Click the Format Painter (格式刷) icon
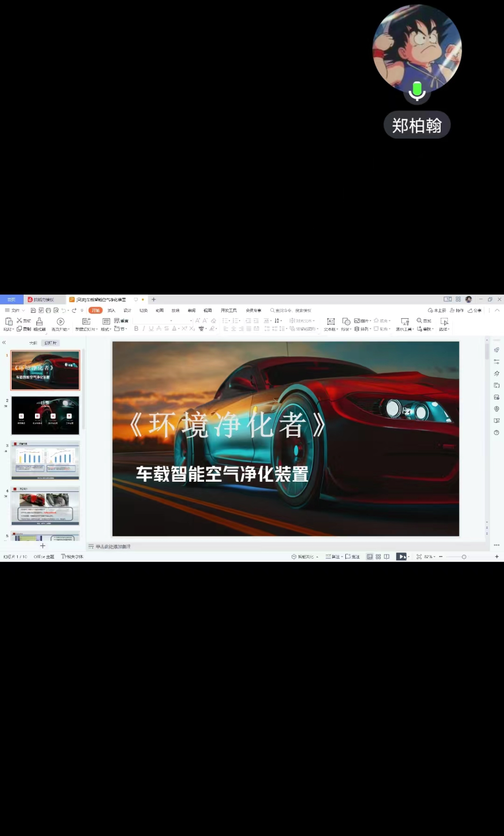The image size is (504, 836). 40,322
